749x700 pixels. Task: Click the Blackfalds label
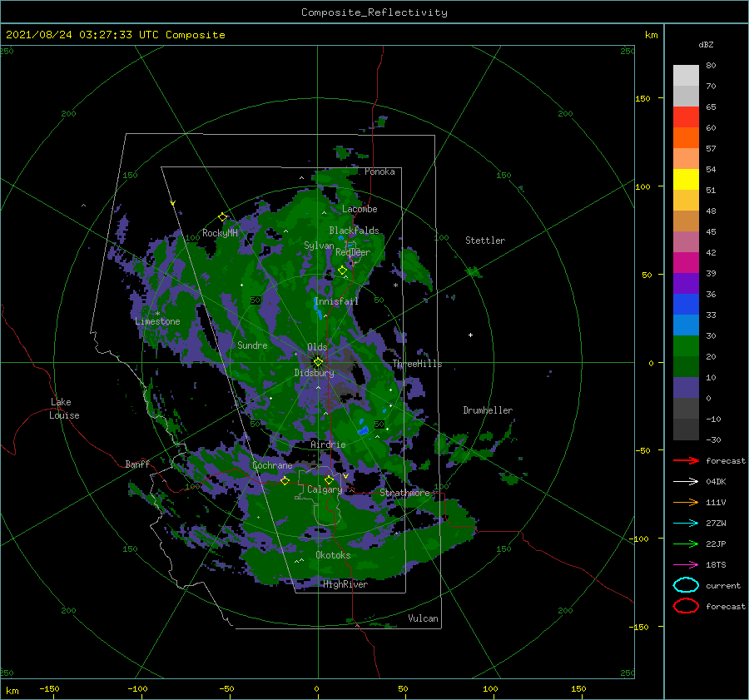point(354,231)
